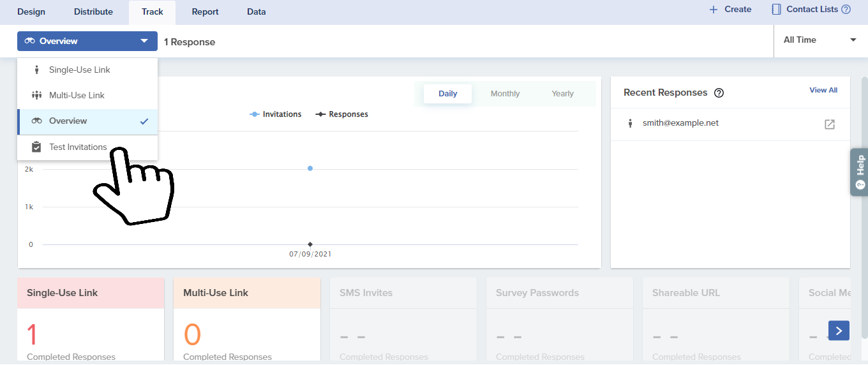Click the blue right arrow to scroll cards

(839, 331)
